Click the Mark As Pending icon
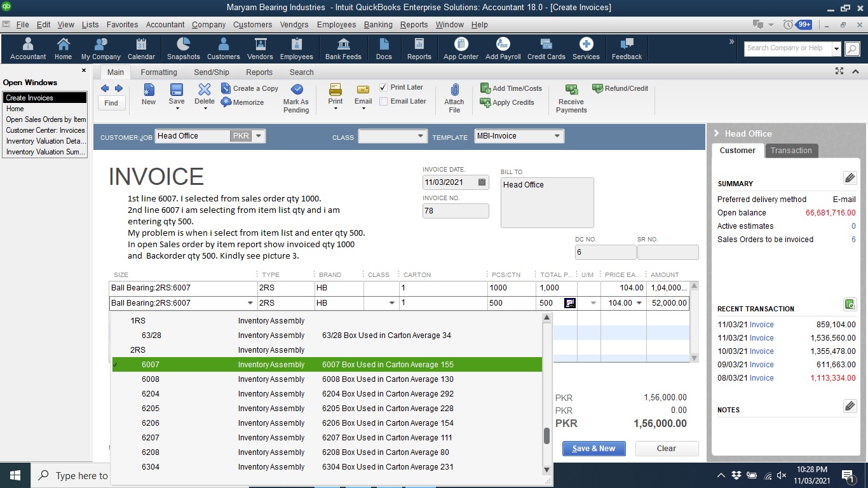This screenshot has width=868, height=488. click(x=296, y=95)
